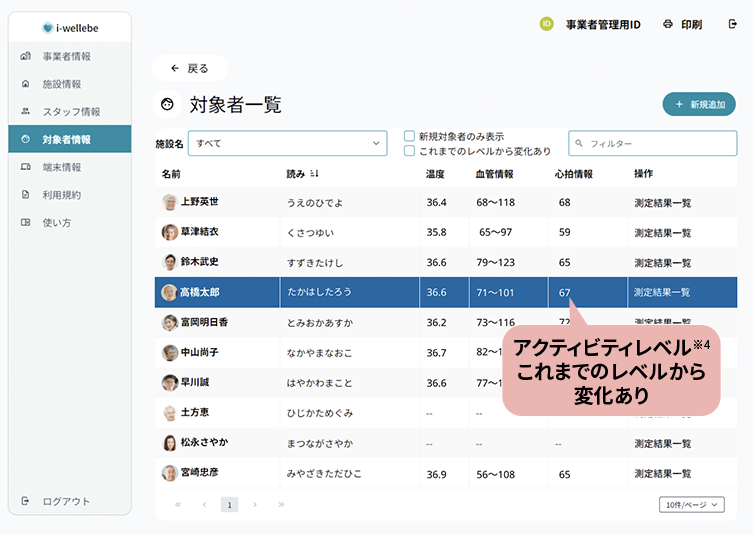Click the 戻る back button
The image size is (753, 535).
click(x=190, y=68)
